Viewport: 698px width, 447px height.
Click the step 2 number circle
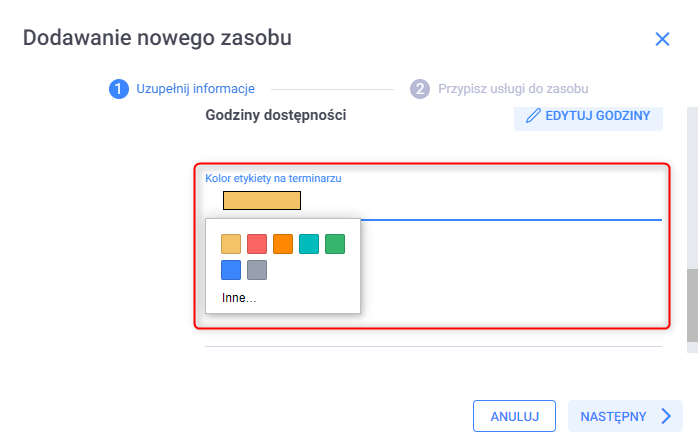pyautogui.click(x=419, y=88)
